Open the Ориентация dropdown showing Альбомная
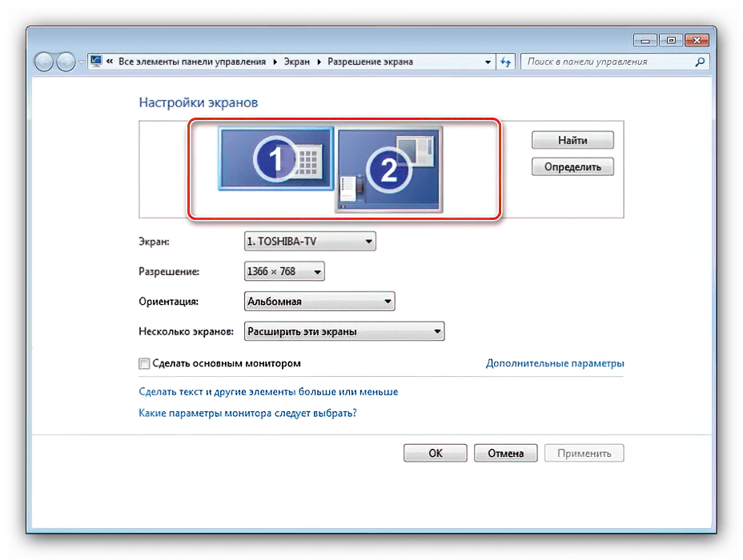743x560 pixels. pyautogui.click(x=319, y=301)
